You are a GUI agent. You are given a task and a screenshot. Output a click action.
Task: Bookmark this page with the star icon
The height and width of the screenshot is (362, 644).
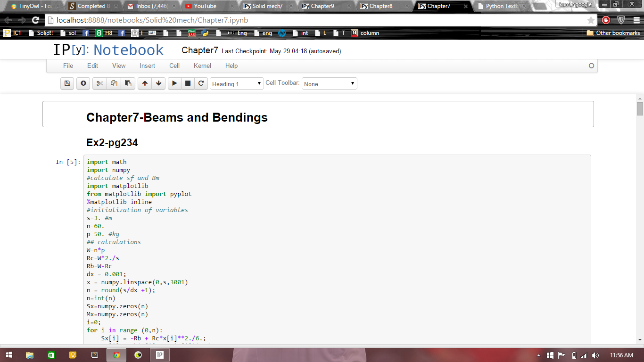(591, 20)
